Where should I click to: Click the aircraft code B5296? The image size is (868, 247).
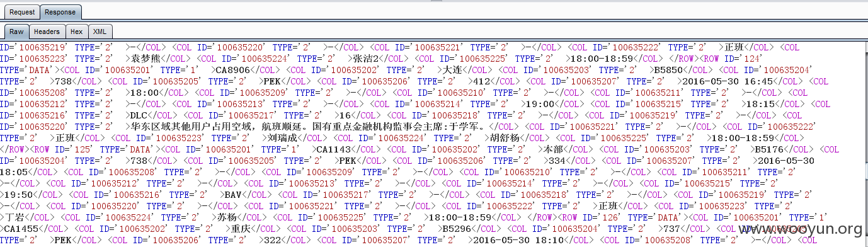point(457,229)
